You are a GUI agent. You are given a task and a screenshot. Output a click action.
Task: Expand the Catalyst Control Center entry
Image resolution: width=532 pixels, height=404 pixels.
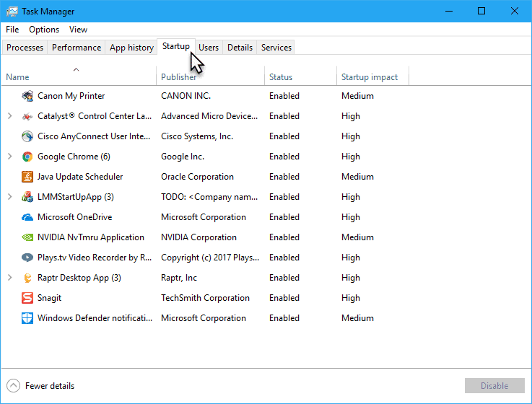(x=10, y=116)
